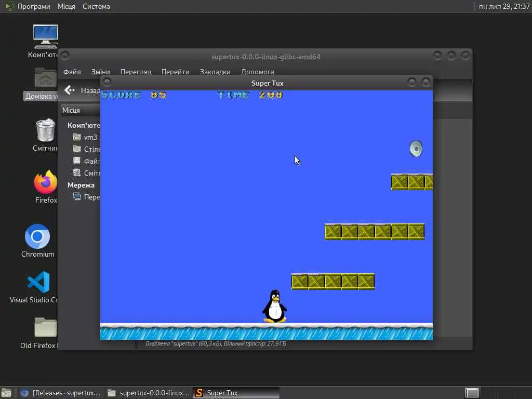Viewport: 532px width, 399px height.
Task: Open the Допомога menu in file manager
Action: 258,72
